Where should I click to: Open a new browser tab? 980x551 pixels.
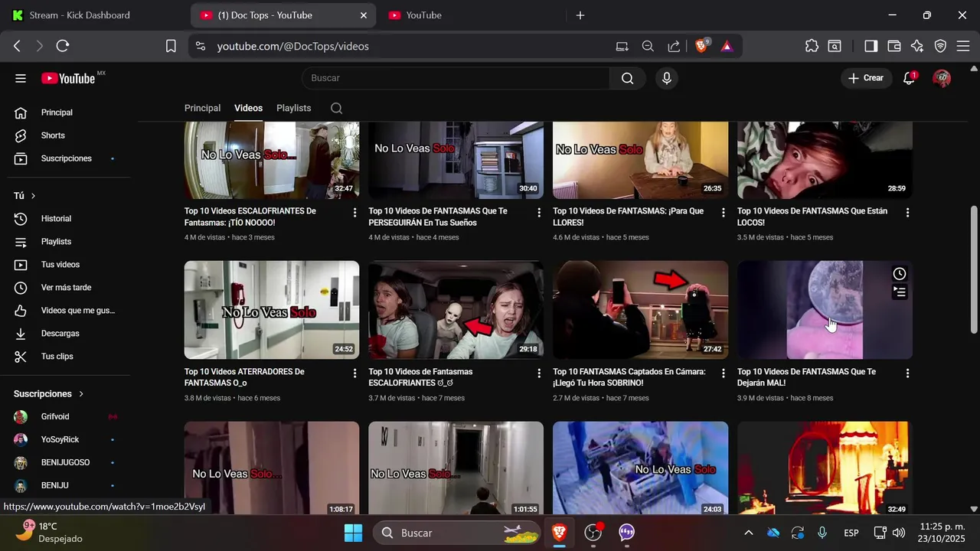click(580, 15)
